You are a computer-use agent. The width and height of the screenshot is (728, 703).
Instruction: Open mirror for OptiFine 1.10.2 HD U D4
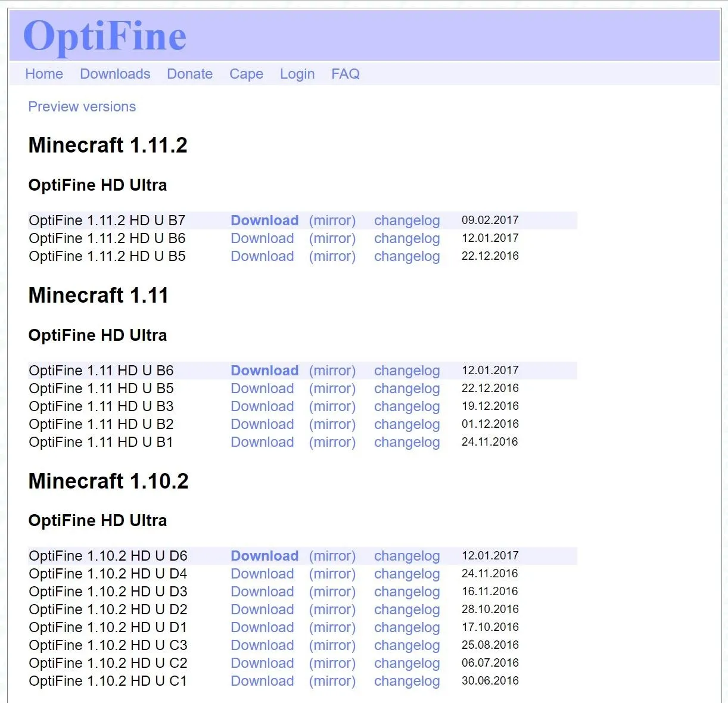pos(332,574)
